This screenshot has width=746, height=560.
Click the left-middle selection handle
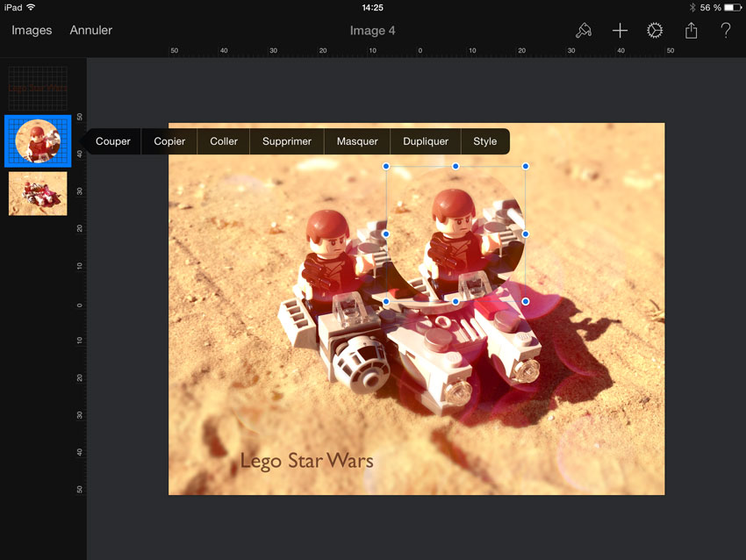(386, 234)
